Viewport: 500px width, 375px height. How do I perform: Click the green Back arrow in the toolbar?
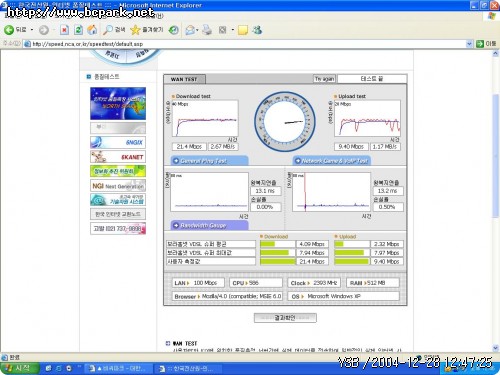point(9,30)
